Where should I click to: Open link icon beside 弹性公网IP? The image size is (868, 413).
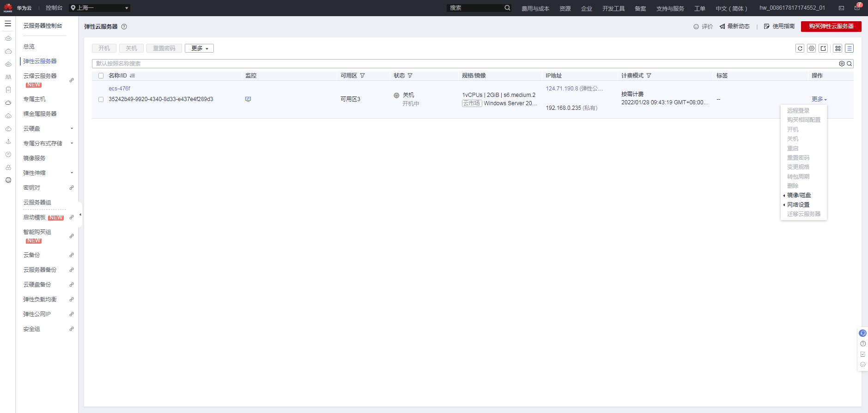click(72, 314)
